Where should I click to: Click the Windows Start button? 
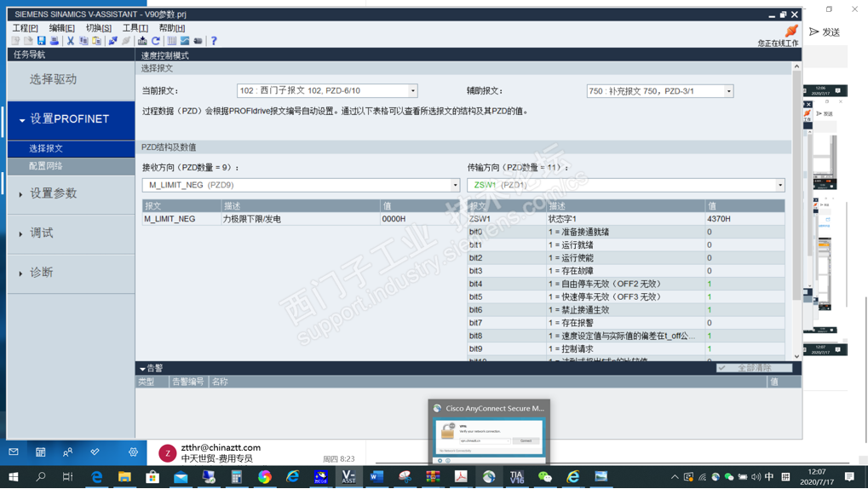[x=14, y=476]
